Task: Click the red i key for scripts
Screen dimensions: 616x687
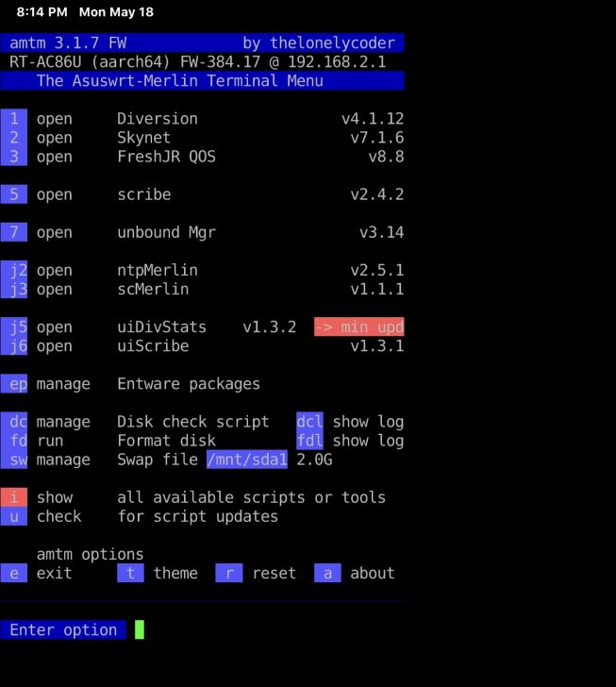Action: pyautogui.click(x=13, y=497)
